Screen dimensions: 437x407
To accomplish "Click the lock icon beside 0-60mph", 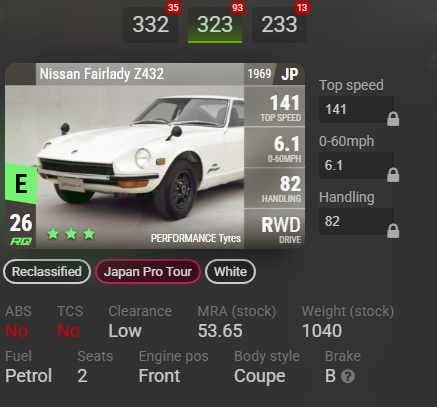I will tap(393, 175).
